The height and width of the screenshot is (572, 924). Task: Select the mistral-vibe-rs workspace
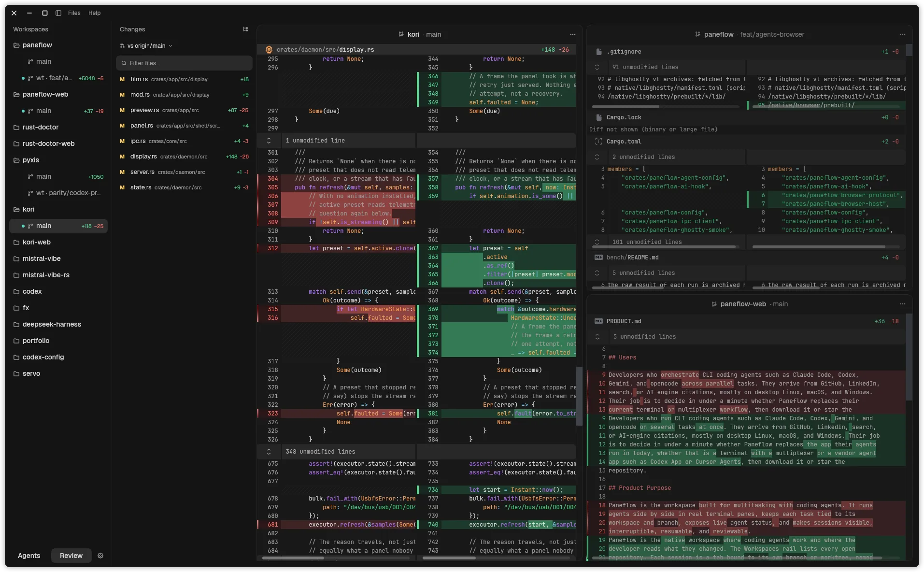(58, 275)
